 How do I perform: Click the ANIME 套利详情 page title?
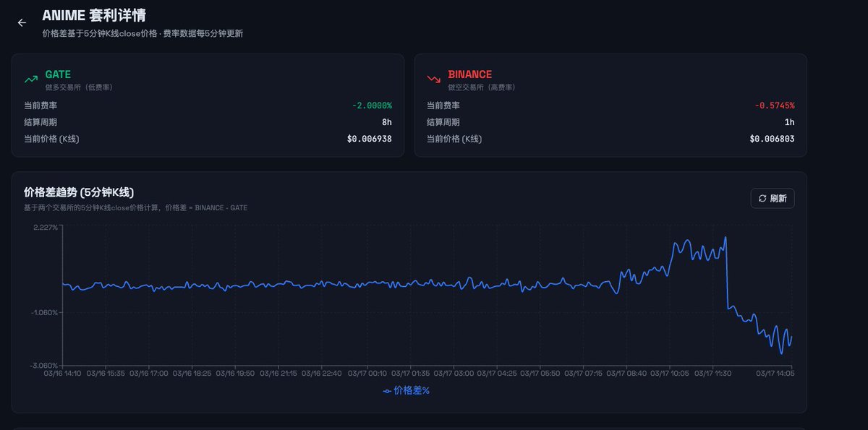point(94,16)
